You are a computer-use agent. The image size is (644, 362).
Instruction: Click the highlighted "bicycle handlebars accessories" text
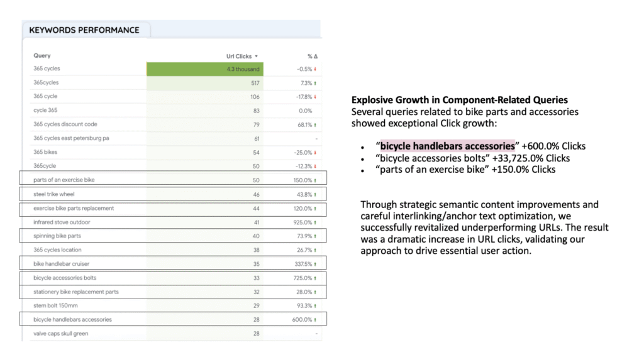click(447, 145)
